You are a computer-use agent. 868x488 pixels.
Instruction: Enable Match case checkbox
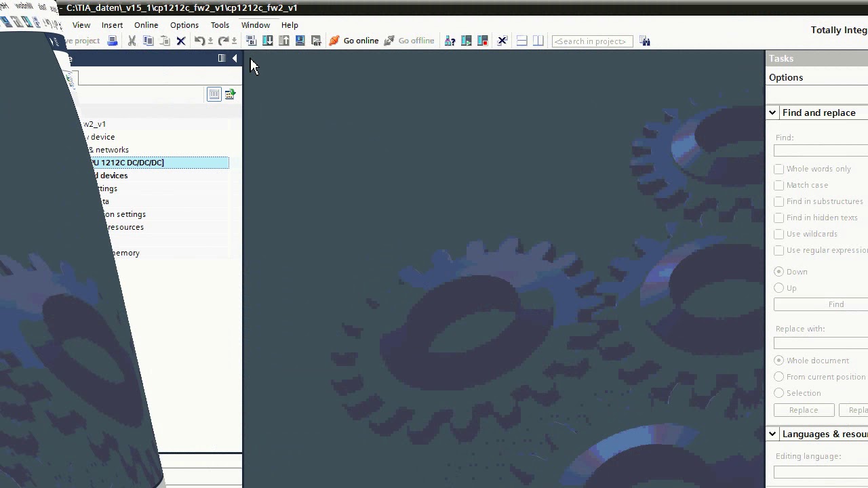[778, 185]
